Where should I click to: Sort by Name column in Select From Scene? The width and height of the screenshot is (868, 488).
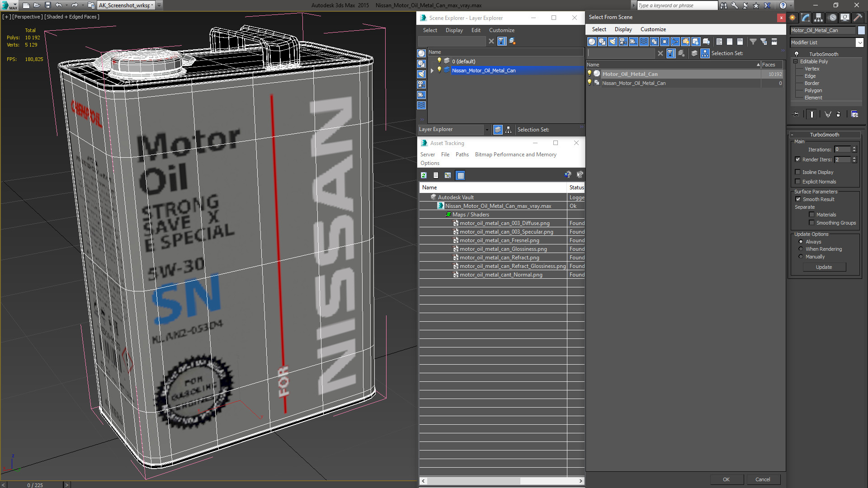pyautogui.click(x=673, y=65)
